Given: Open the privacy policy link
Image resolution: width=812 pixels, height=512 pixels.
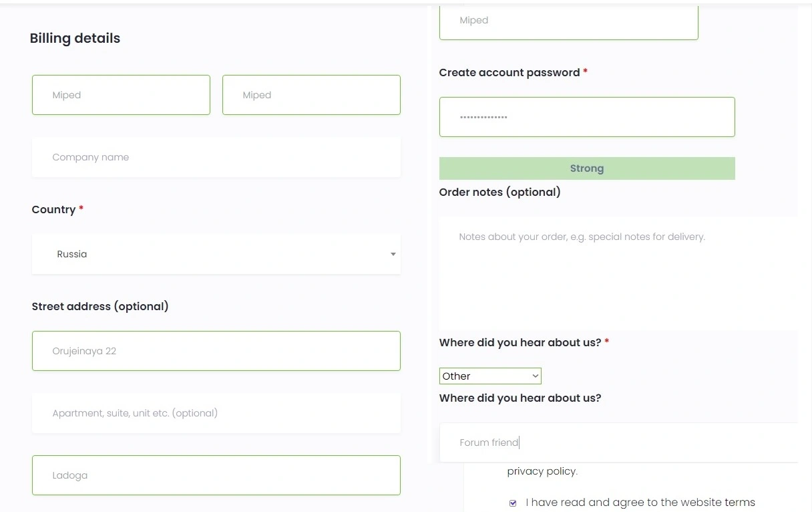Looking at the screenshot, I should coord(542,471).
